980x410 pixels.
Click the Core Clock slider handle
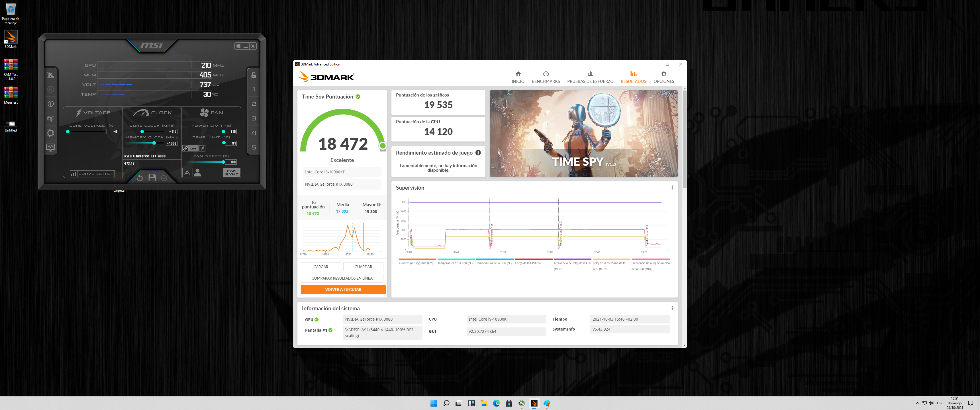142,132
